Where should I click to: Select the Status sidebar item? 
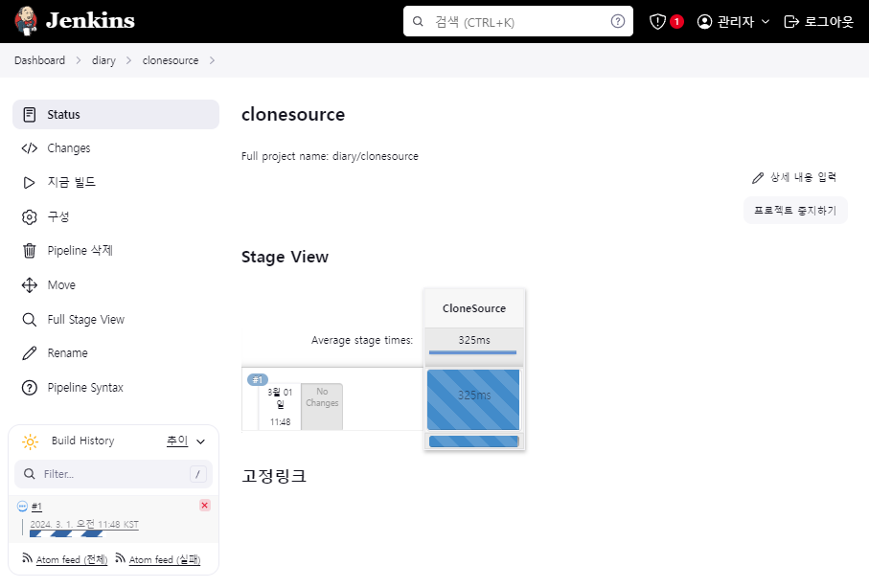(116, 115)
